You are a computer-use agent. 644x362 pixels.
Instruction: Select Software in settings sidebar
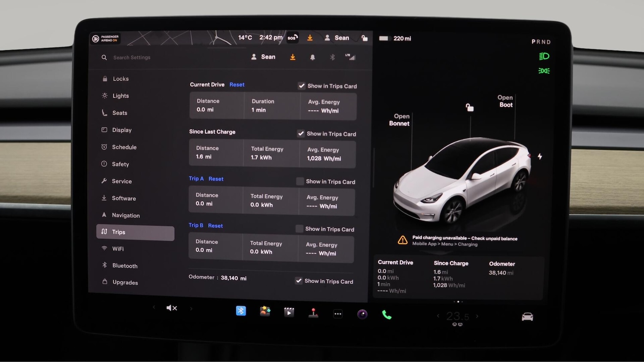(124, 198)
